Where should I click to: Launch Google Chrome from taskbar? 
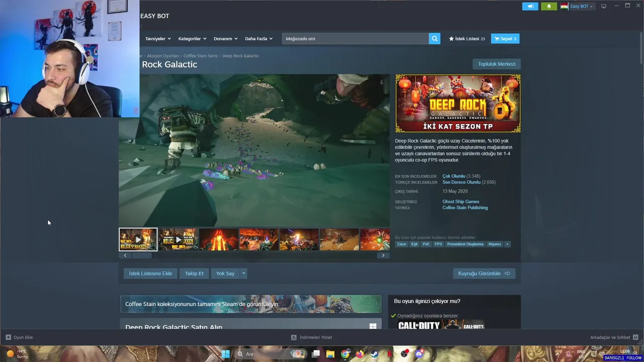[x=345, y=354]
